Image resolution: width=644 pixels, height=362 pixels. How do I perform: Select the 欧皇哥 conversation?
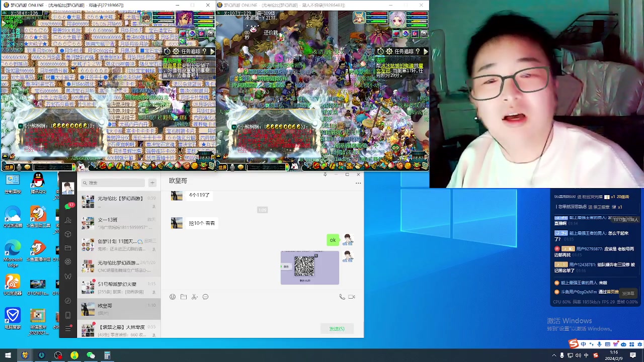click(x=119, y=309)
